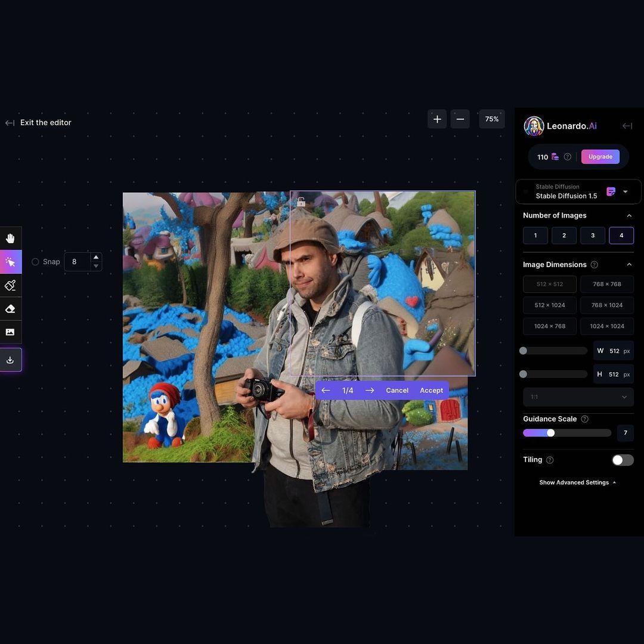Select the Pan hand tool
This screenshot has width=644, height=644.
click(10, 238)
